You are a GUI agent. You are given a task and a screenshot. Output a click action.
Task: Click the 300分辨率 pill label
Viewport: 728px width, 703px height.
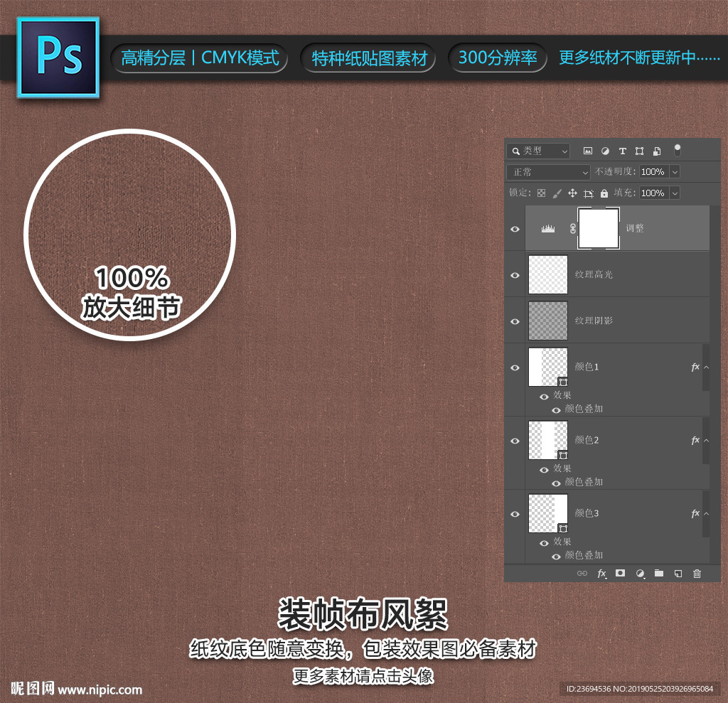pyautogui.click(x=498, y=58)
